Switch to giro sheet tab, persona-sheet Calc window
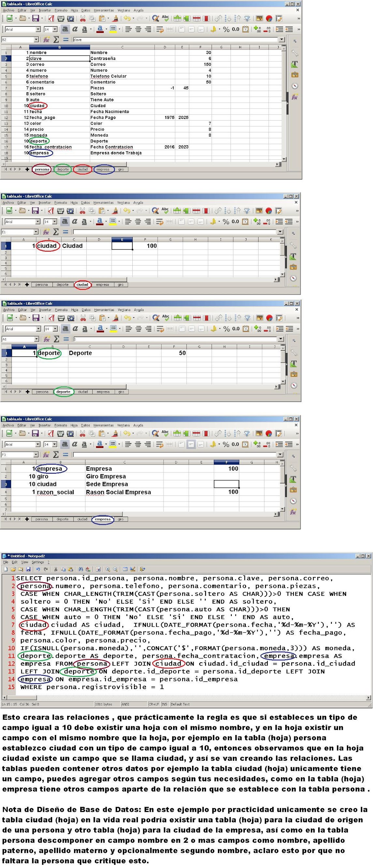This screenshot has width=385, height=868. (121, 169)
